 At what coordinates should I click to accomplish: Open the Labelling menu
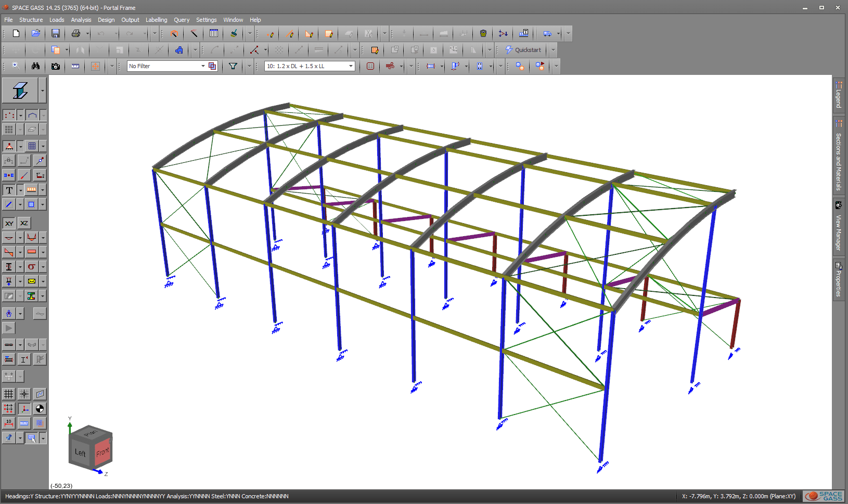156,20
